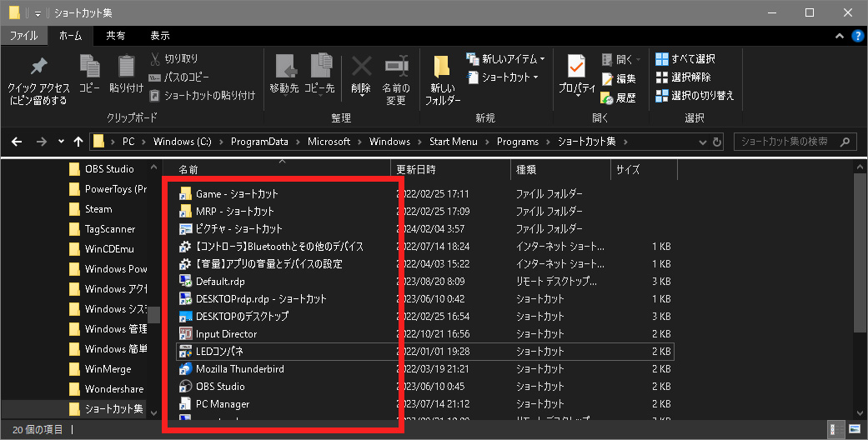Collapse the ribbon with the chevron
868x440 pixels.
point(839,36)
